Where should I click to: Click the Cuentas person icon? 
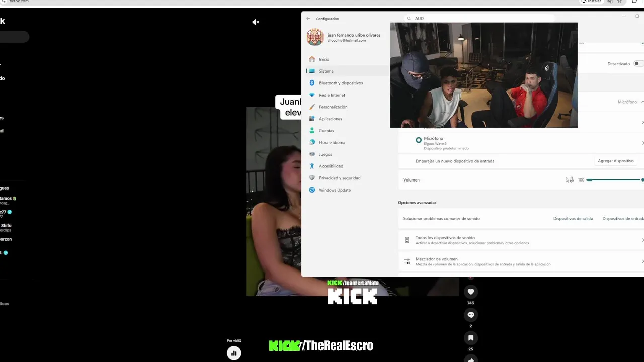click(x=312, y=131)
